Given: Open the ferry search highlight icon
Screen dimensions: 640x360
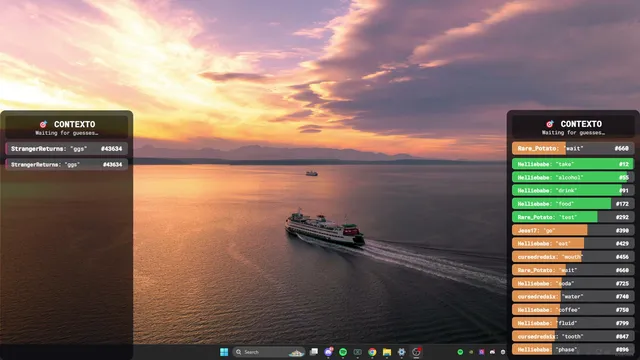Looking at the screenshot, I should pyautogui.click(x=296, y=352).
